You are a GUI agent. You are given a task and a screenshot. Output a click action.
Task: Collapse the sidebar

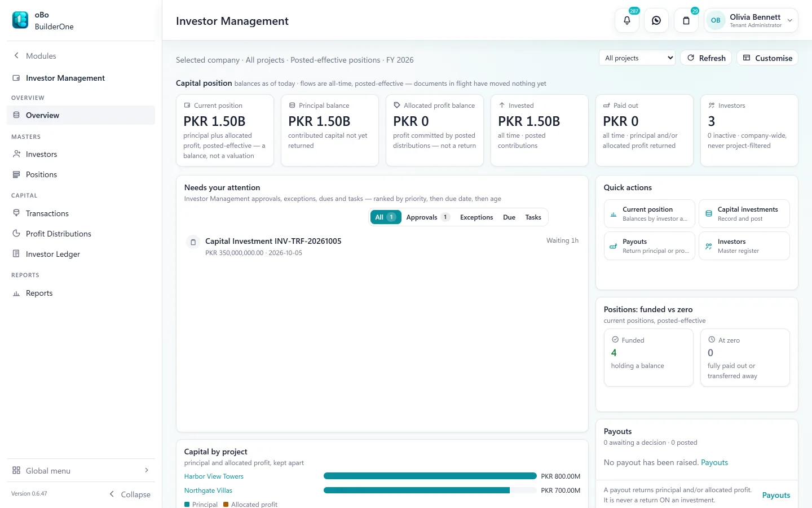[130, 494]
